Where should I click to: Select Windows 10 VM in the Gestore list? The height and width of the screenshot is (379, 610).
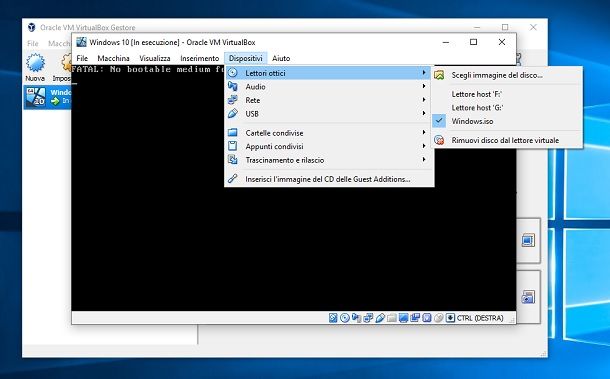(x=47, y=97)
